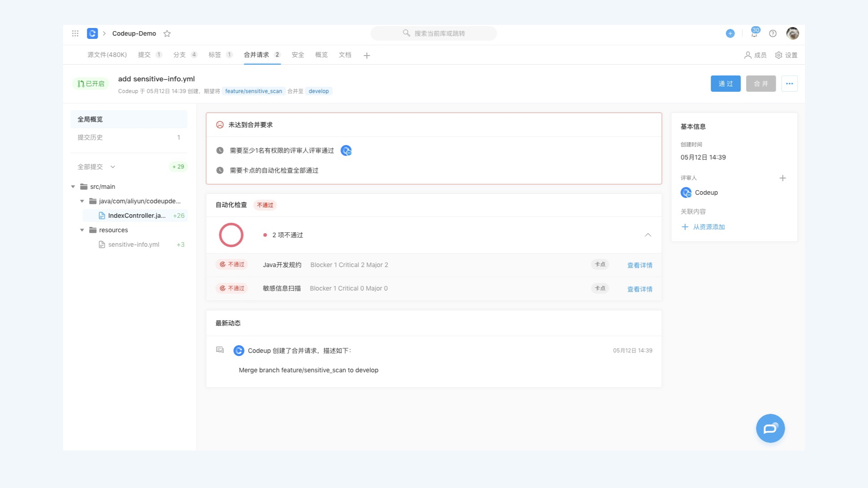Click failed status tag on Java rules row
The width and height of the screenshot is (868, 488).
pos(232,264)
